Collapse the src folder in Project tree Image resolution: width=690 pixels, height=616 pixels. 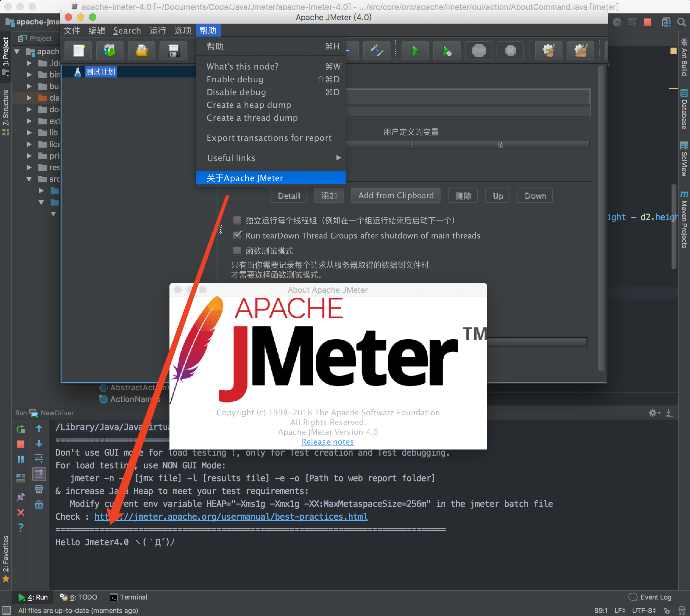[29, 179]
